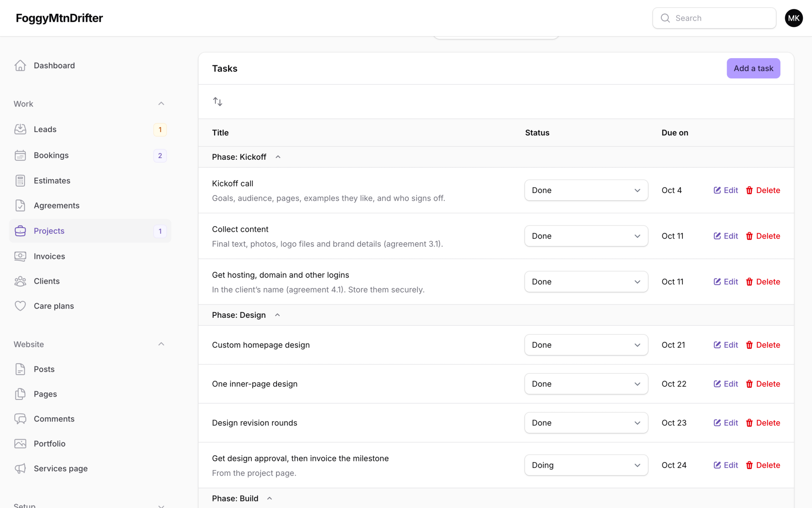This screenshot has width=812, height=508.
Task: Open Estimates from the sidebar
Action: coord(90,180)
